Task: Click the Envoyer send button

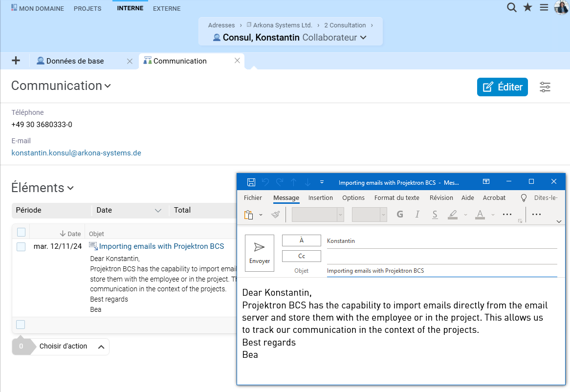Action: pyautogui.click(x=259, y=253)
